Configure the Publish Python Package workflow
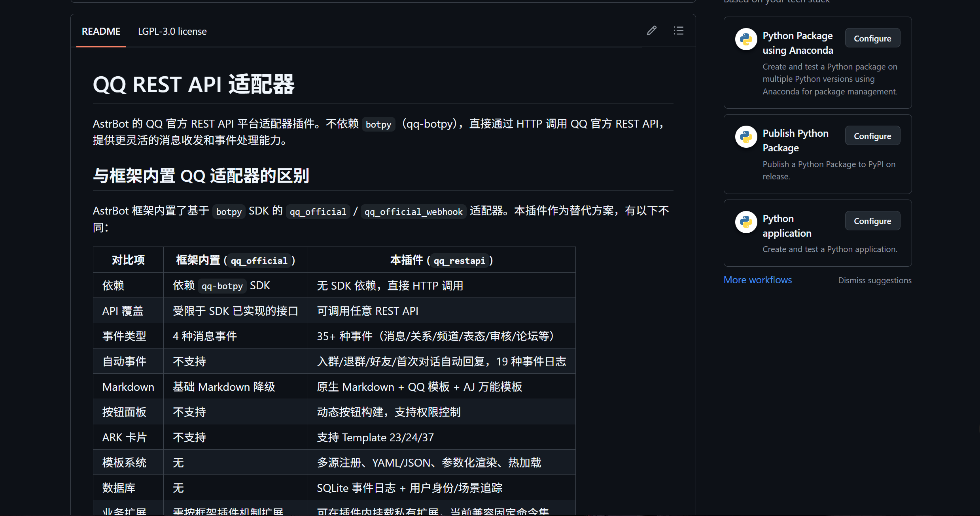The image size is (980, 516). (872, 136)
